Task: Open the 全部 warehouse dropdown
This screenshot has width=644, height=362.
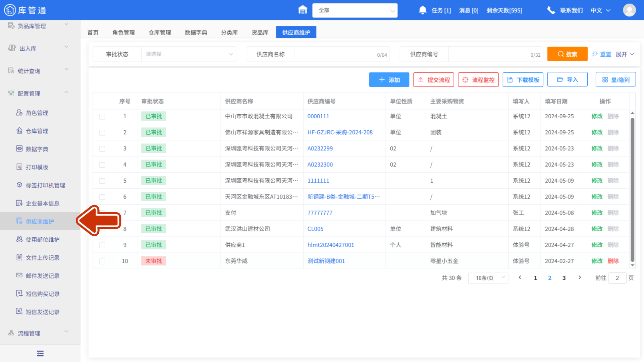Action: click(355, 10)
